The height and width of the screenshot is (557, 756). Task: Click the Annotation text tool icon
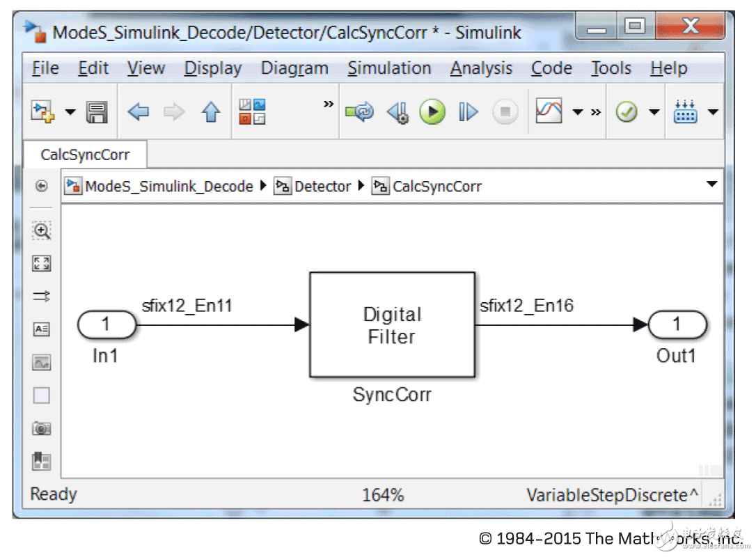[42, 329]
